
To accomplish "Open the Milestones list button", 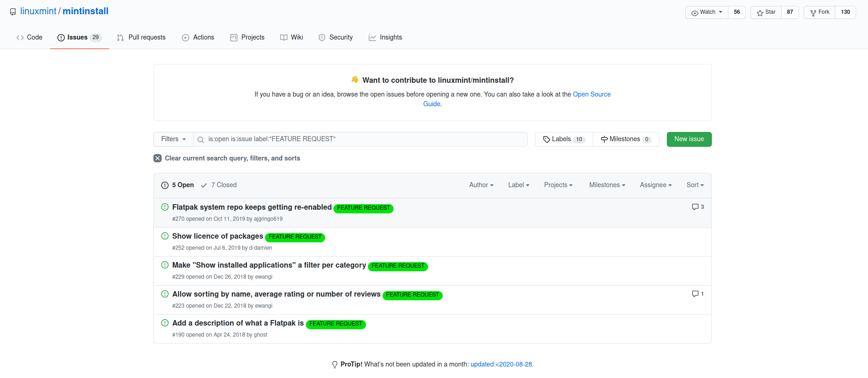I will (626, 139).
